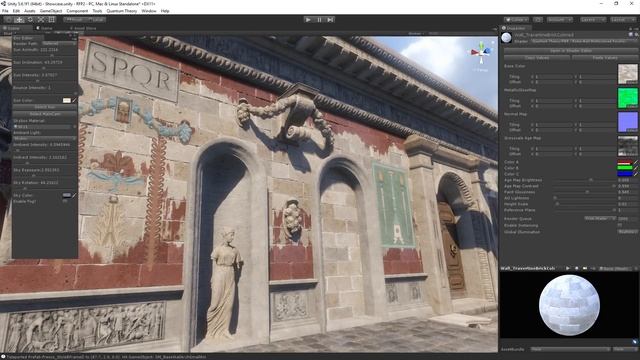The height and width of the screenshot is (360, 640).
Task: Open the Color A red swatch
Action: click(x=624, y=162)
